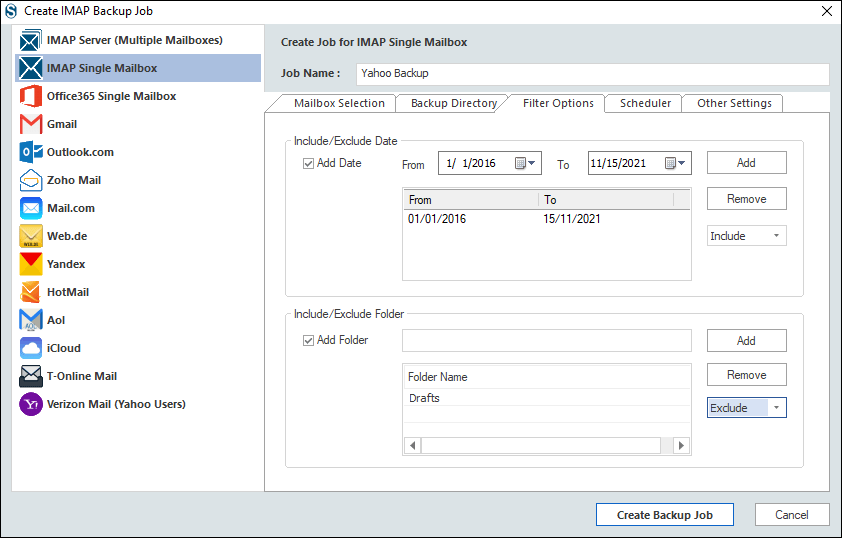Select the Gmail label in list

62,124
